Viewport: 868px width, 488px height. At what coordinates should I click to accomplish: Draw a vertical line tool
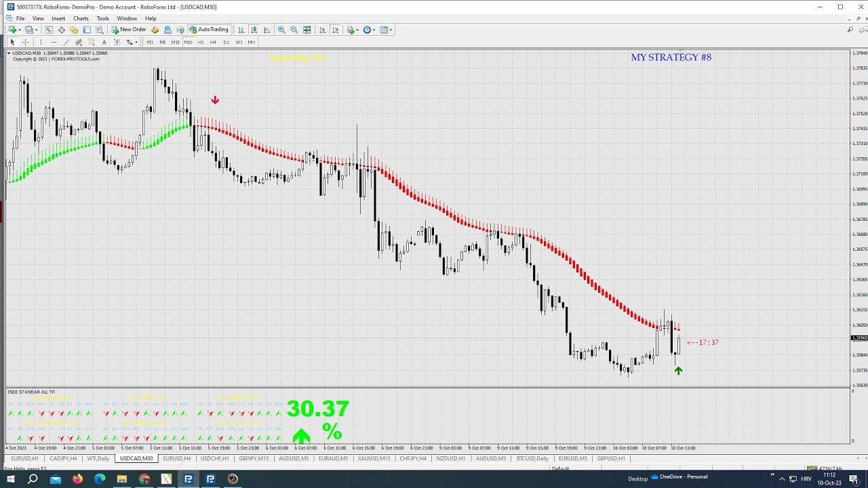[41, 42]
